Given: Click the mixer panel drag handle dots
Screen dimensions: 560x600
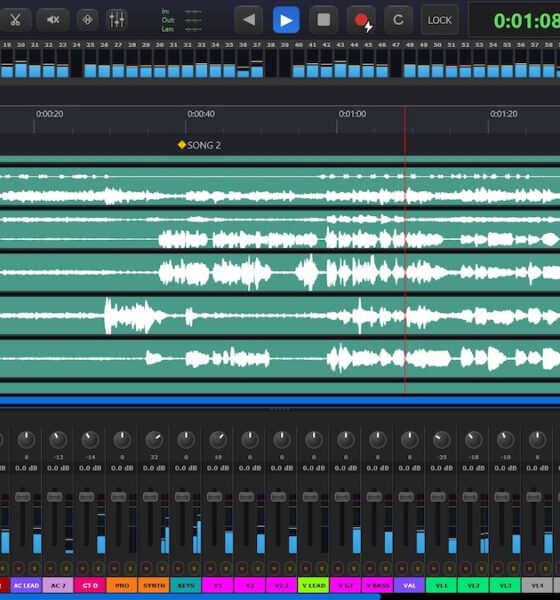Looking at the screenshot, I should tap(280, 409).
